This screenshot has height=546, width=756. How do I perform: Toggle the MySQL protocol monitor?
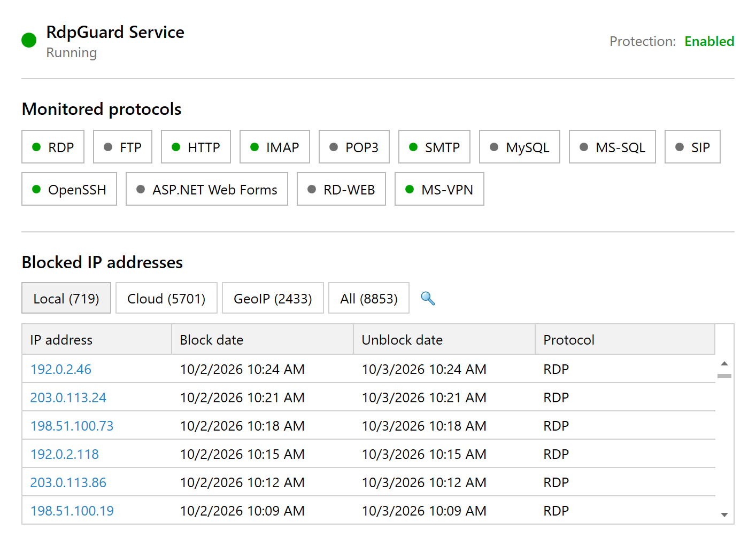pos(520,147)
